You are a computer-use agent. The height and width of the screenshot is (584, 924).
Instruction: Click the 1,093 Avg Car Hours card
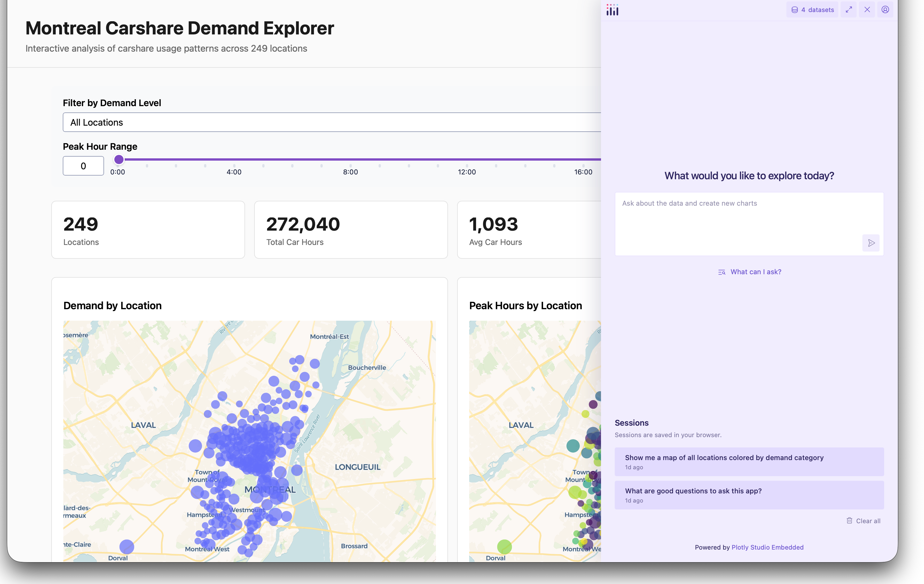(x=529, y=229)
